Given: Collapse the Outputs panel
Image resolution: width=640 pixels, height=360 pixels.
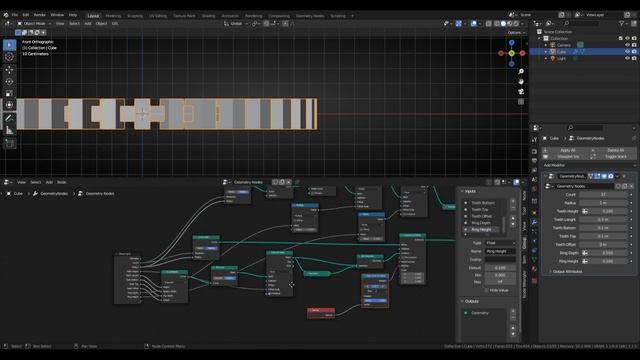Looking at the screenshot, I should tap(471, 301).
